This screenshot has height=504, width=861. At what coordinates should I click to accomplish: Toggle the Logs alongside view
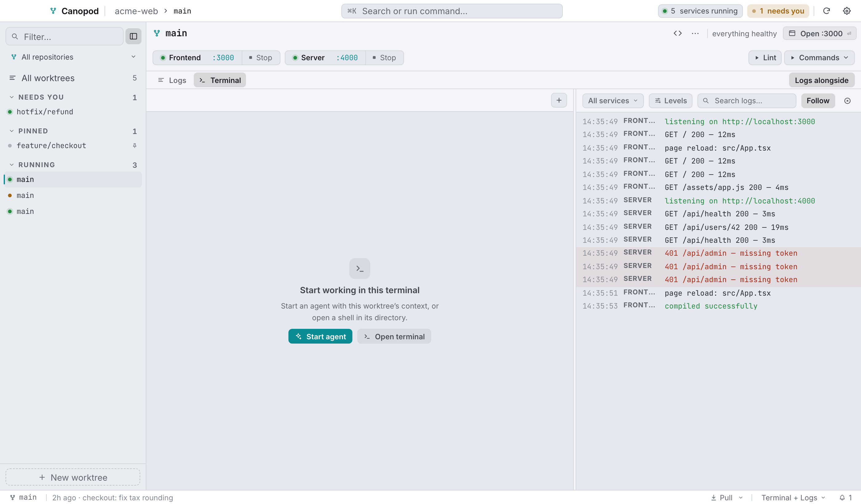tap(821, 80)
